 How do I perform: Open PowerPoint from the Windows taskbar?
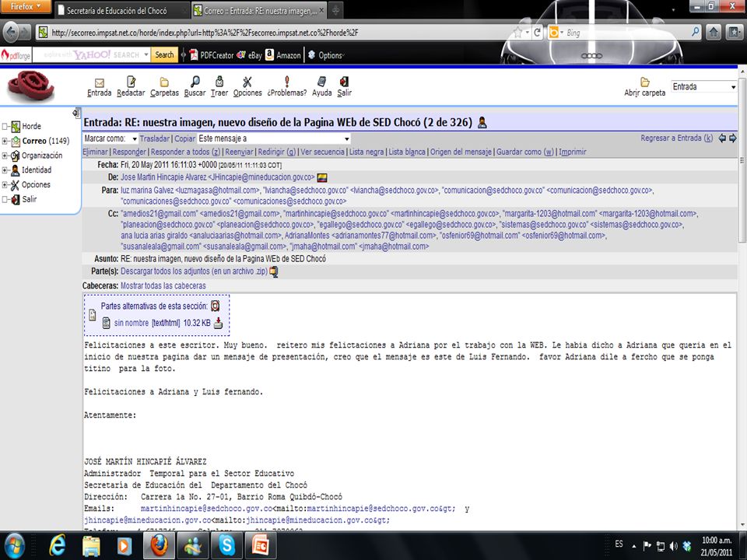click(261, 545)
